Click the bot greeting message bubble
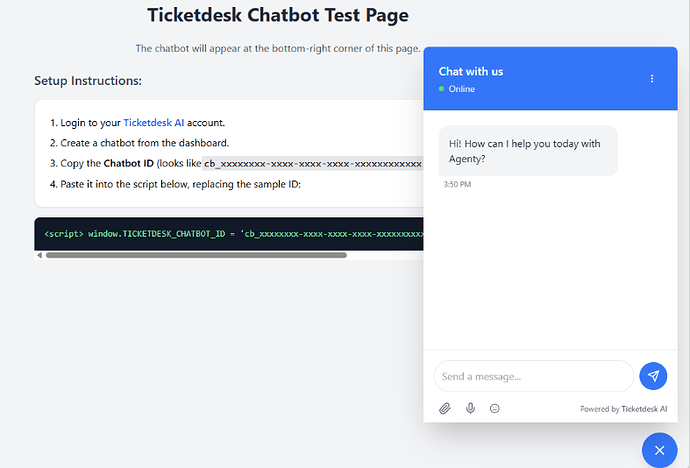 click(528, 151)
